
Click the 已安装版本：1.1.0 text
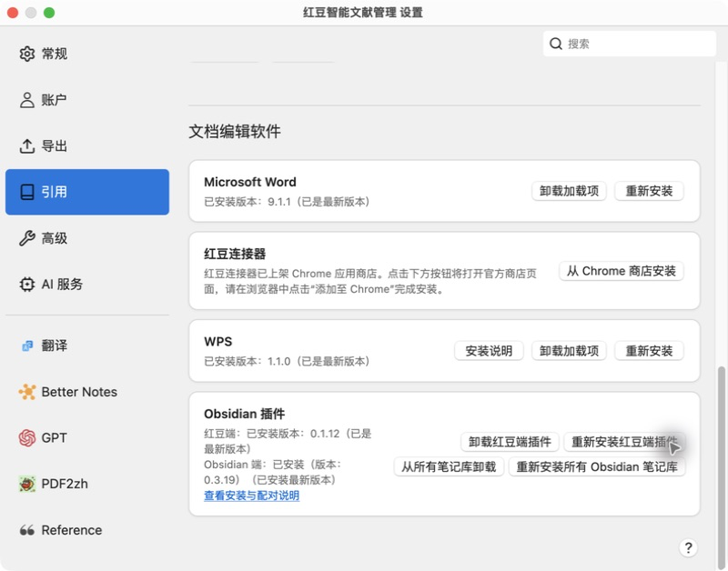coord(287,361)
